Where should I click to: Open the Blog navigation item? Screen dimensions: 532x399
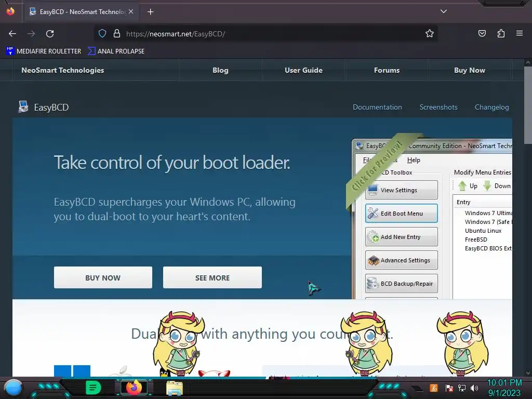point(220,70)
